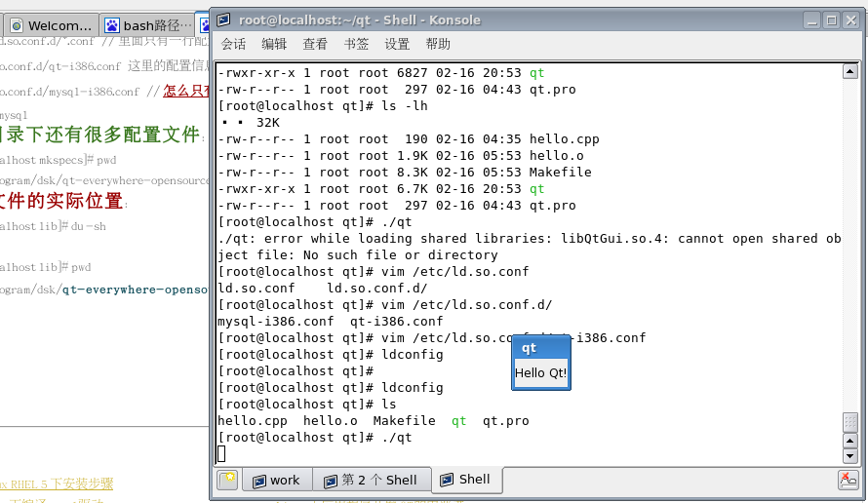Switch to the work session tab

[278, 481]
